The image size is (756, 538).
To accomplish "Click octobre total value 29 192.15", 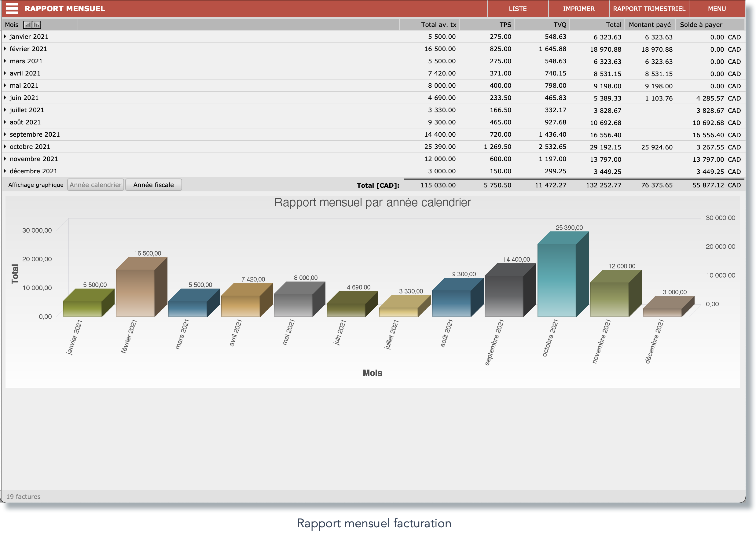I will point(605,147).
